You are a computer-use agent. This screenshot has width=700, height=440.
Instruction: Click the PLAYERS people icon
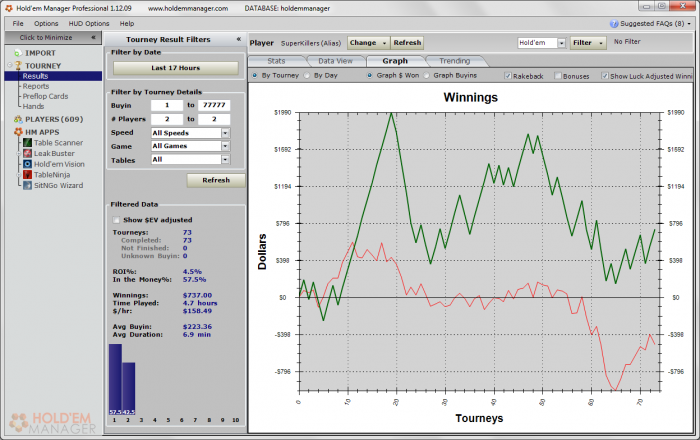[x=18, y=119]
